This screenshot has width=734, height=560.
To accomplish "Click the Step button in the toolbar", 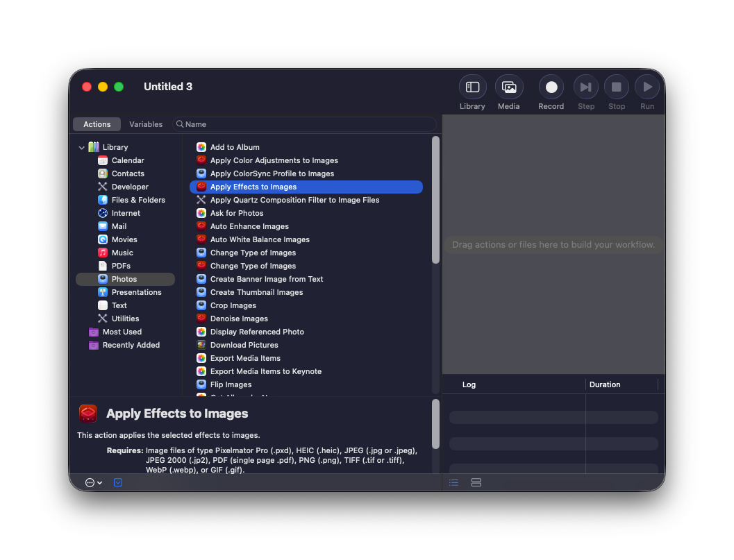I will pos(585,87).
